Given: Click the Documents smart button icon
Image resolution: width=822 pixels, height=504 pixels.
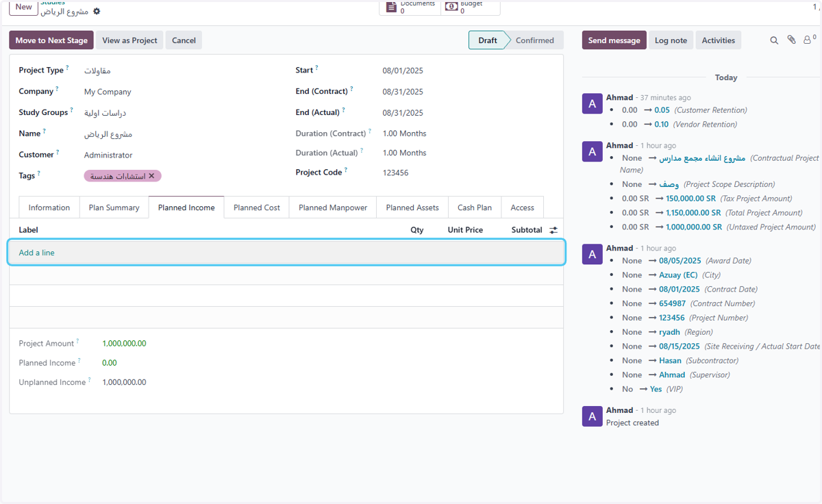Looking at the screenshot, I should pyautogui.click(x=391, y=7).
